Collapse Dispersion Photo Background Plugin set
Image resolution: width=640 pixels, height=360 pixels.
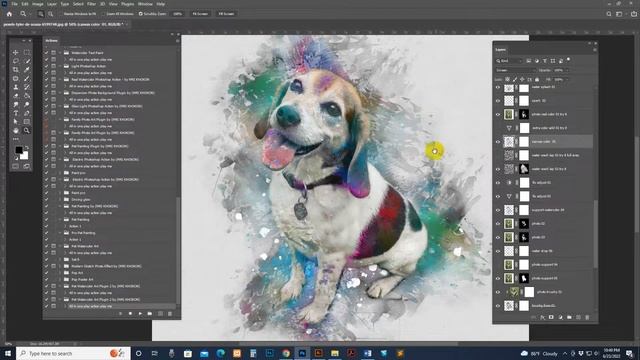point(60,93)
